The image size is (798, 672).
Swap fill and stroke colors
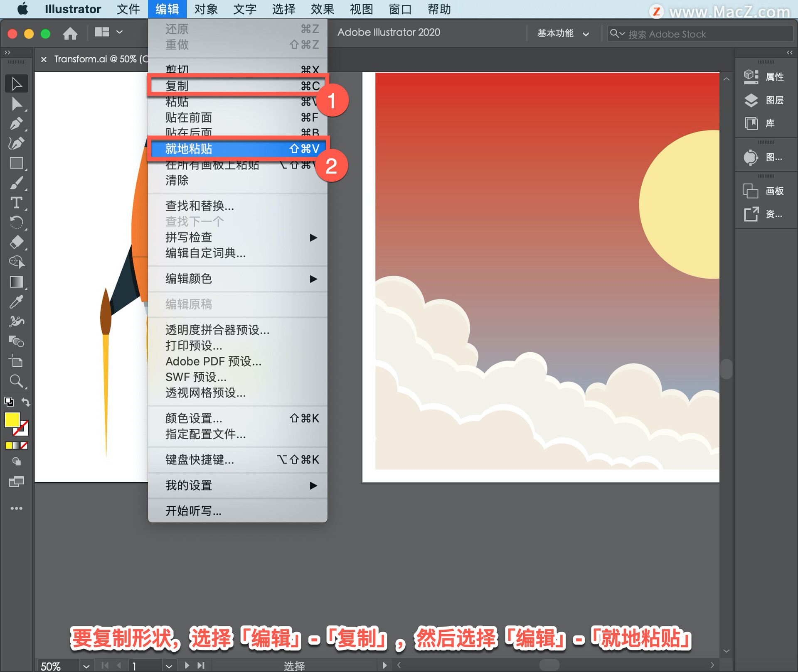(x=26, y=402)
